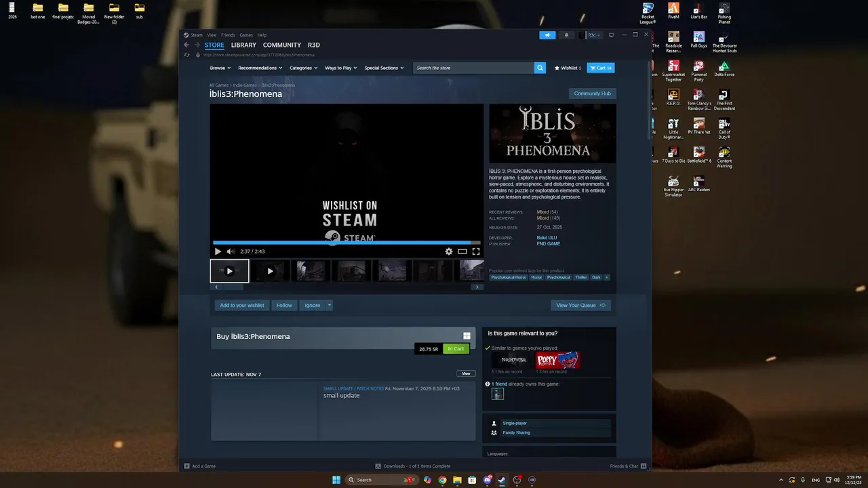The width and height of the screenshot is (868, 488).
Task: Click the Psychological Horror tag
Action: pyautogui.click(x=509, y=277)
